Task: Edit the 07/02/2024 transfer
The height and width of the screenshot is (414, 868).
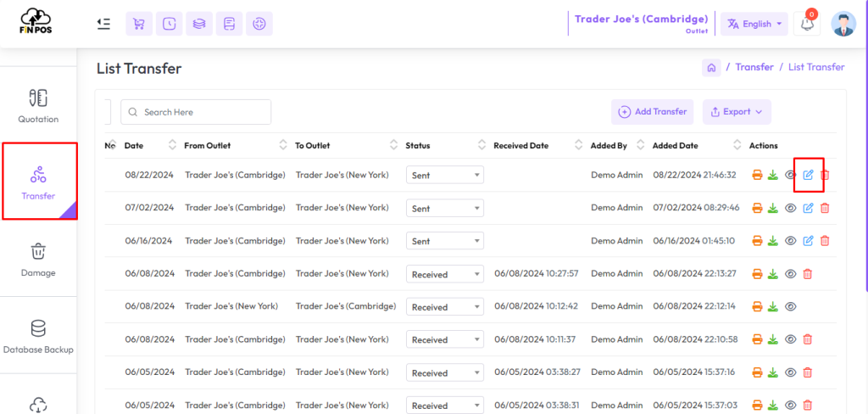Action: pos(808,208)
